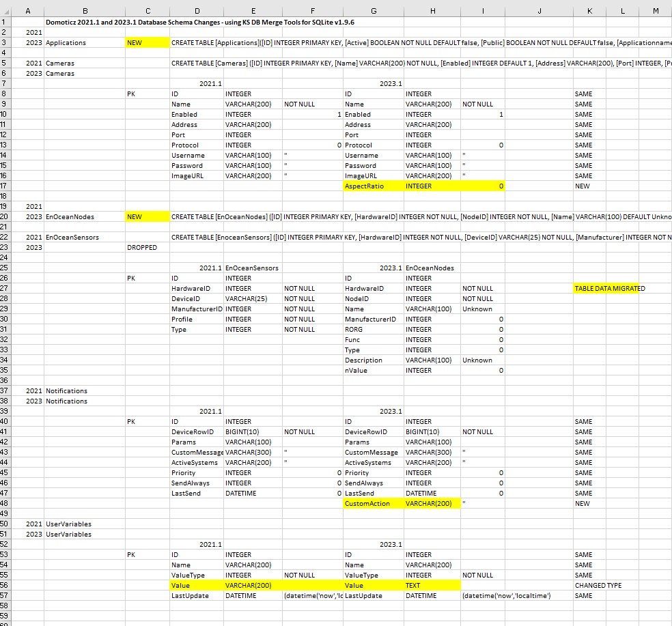This screenshot has height=626, width=672.
Task: Click the VARCHAR(25) cell beside DeviceID
Action: click(x=253, y=298)
